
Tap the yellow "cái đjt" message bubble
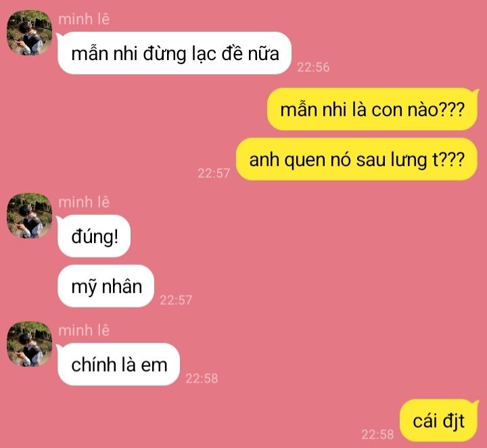(438, 420)
